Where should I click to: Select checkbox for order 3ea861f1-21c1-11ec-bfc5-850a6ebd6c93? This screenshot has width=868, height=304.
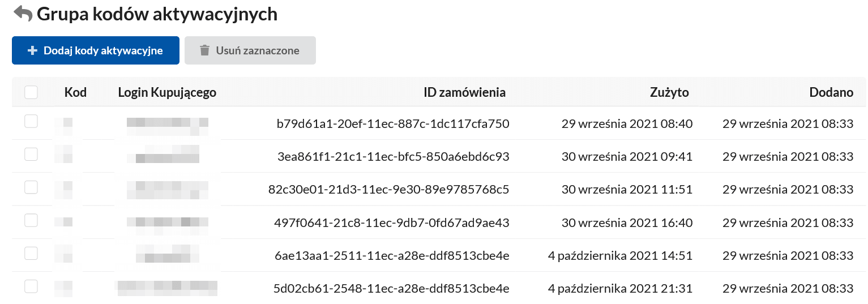(x=31, y=154)
